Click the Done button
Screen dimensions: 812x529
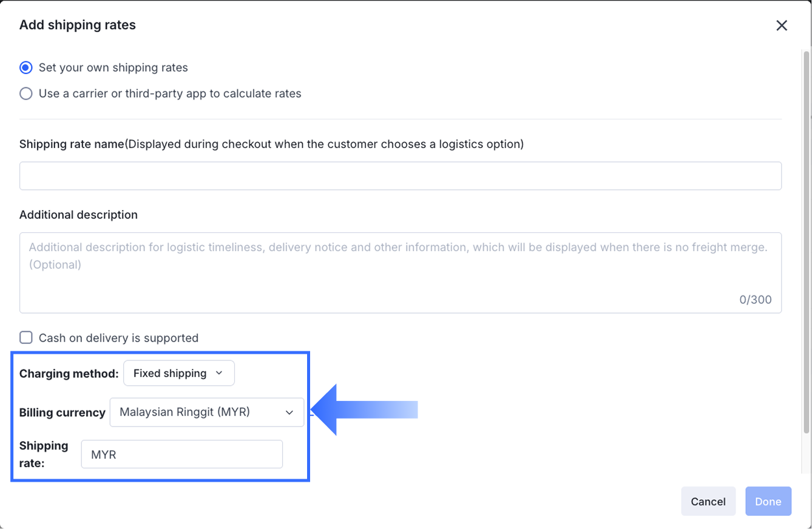point(768,502)
